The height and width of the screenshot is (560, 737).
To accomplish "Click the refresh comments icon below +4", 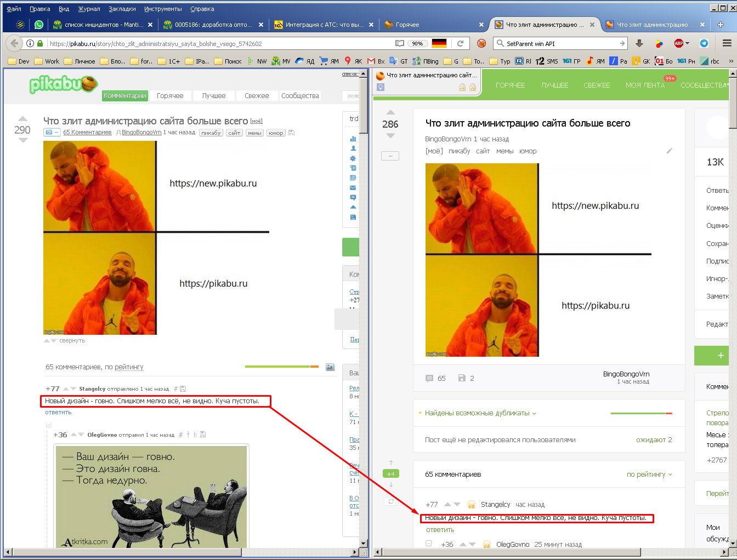I will click(390, 501).
